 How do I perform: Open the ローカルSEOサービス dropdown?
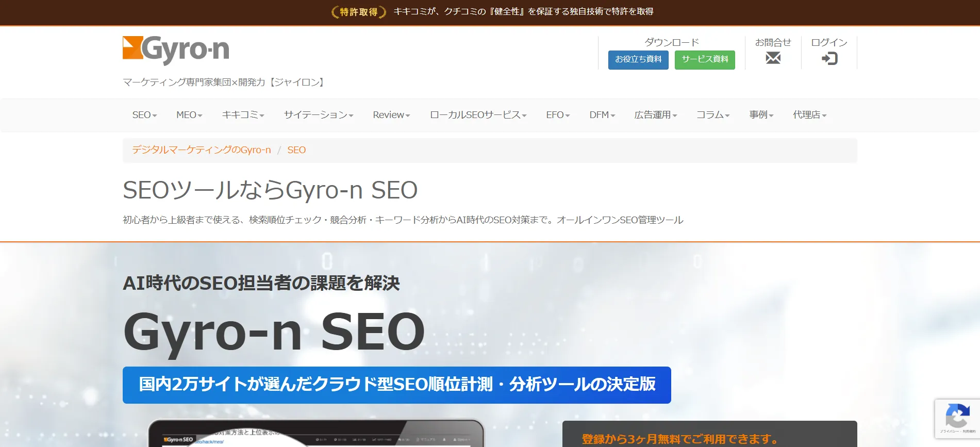(478, 115)
